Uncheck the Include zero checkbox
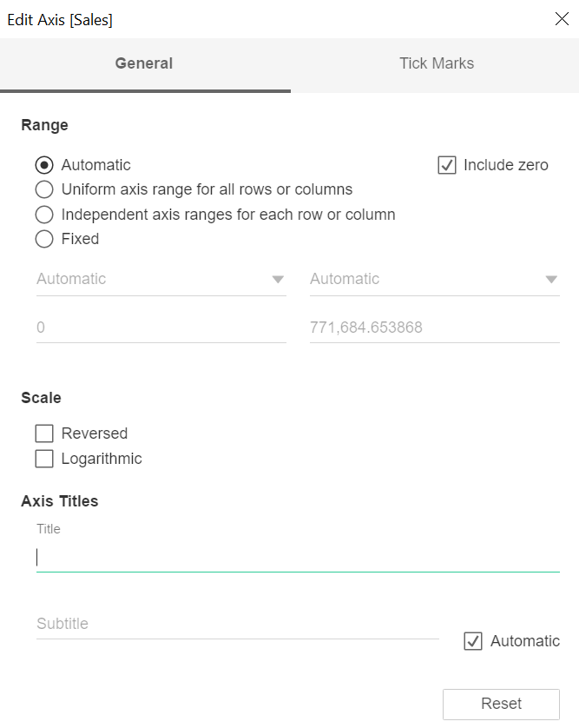This screenshot has height=728, width=579. (x=447, y=165)
